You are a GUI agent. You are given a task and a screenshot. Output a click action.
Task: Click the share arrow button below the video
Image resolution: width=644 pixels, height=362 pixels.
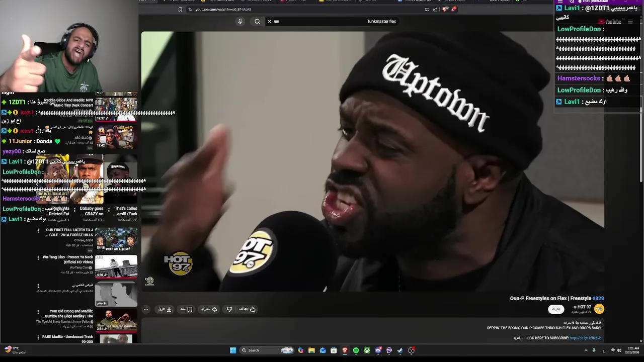pyautogui.click(x=209, y=309)
